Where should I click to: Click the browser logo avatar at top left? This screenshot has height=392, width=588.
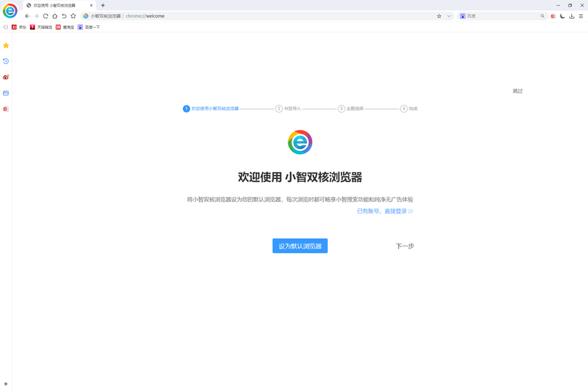coord(10,11)
